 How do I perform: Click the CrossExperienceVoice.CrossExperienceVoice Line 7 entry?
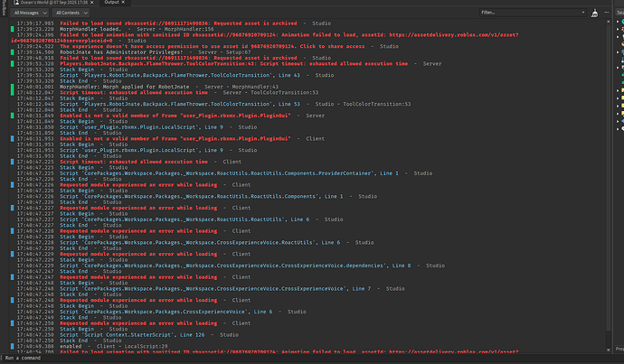(x=215, y=288)
